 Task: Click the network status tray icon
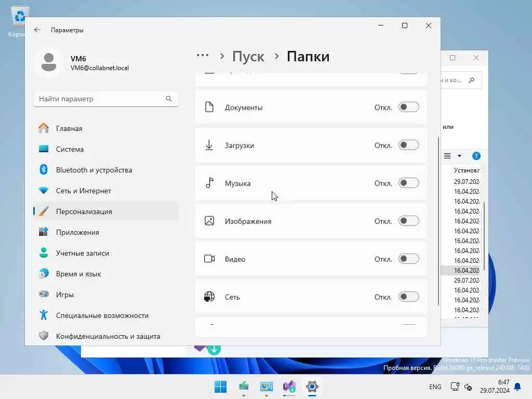(455, 387)
